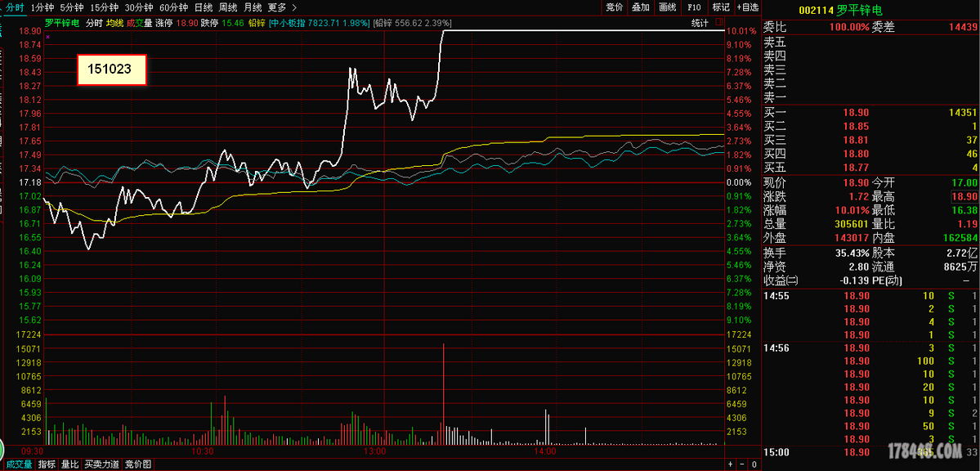980x471 pixels.
Task: Switch to 日线 daily chart
Action: (204, 7)
